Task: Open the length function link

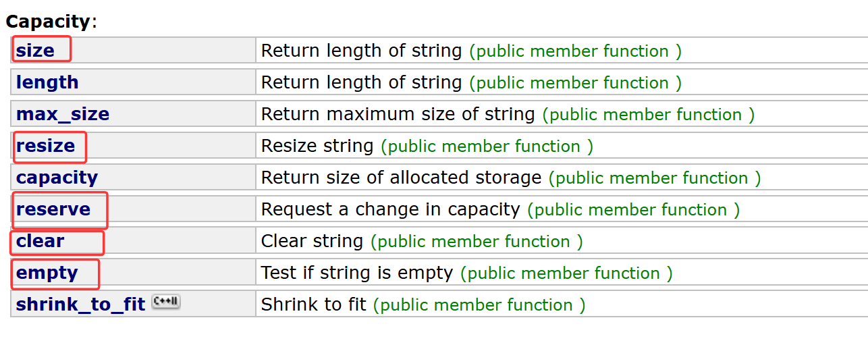Action: tap(47, 82)
